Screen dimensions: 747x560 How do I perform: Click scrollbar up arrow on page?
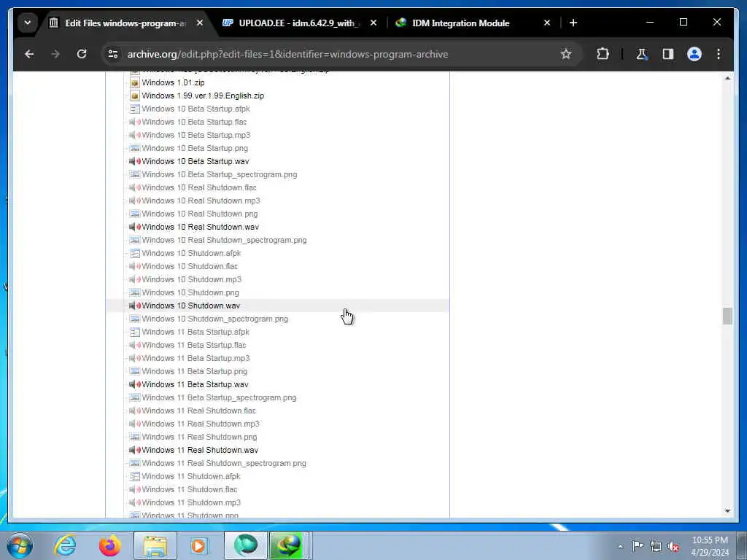pos(727,78)
